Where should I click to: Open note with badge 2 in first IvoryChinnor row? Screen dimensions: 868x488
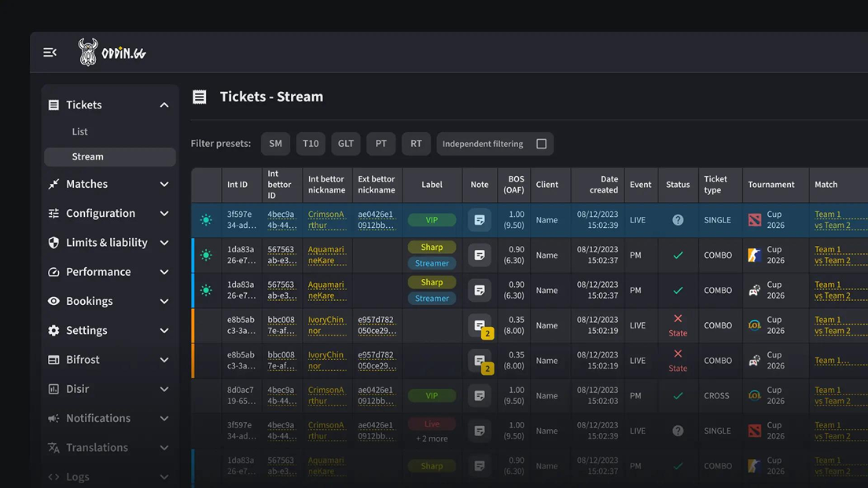[x=480, y=326]
